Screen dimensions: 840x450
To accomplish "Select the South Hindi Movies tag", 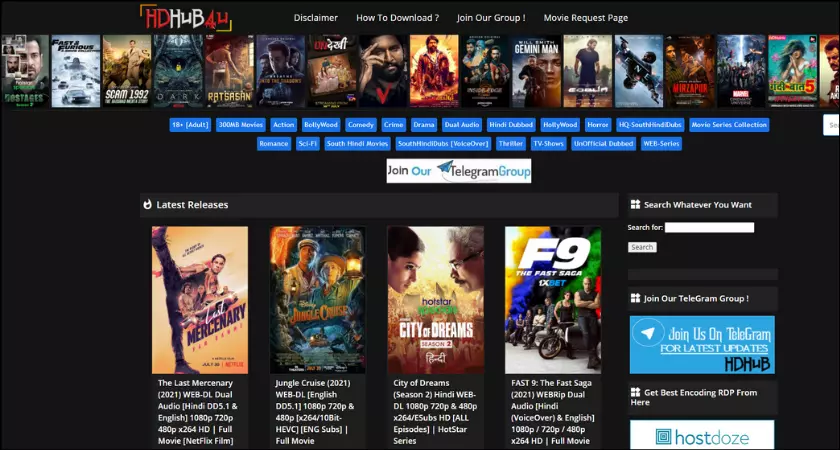I will pos(357,144).
